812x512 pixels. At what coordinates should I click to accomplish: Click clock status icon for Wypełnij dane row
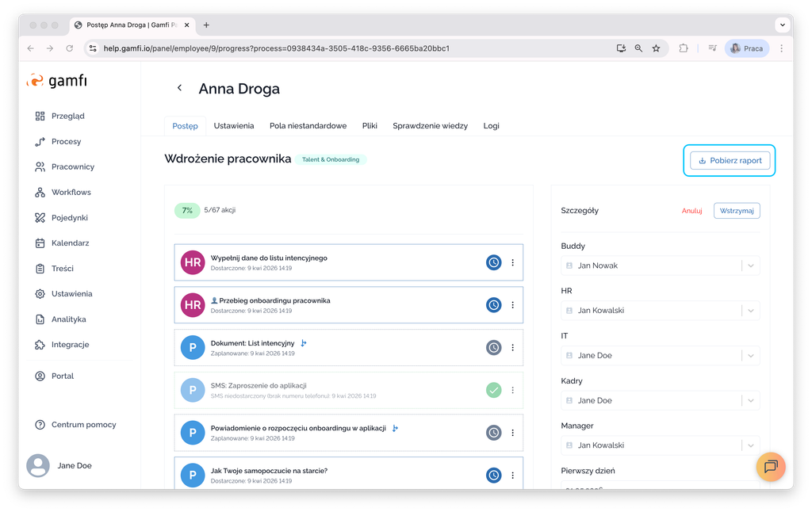[x=493, y=262]
